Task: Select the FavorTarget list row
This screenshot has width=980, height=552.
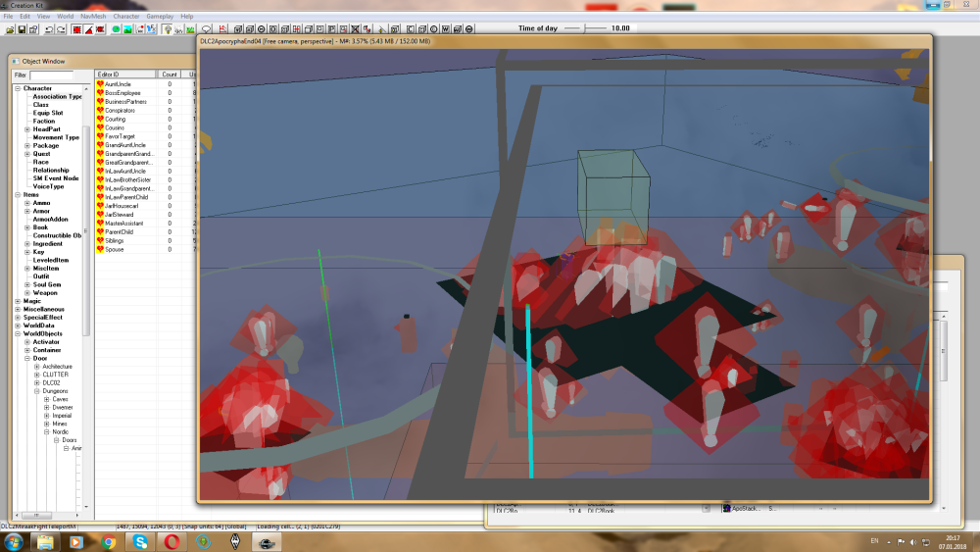Action: tap(145, 136)
